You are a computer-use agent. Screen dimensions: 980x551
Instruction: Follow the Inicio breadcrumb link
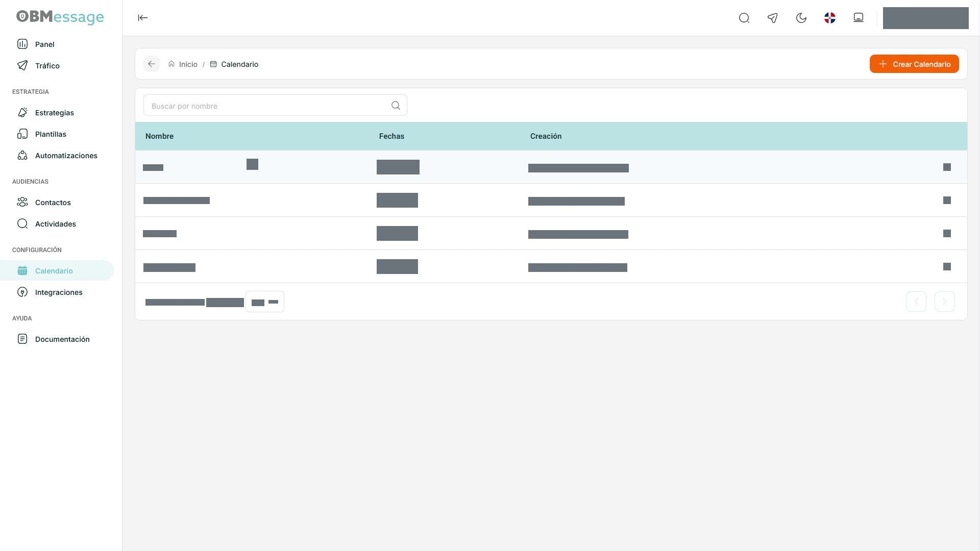(x=183, y=64)
